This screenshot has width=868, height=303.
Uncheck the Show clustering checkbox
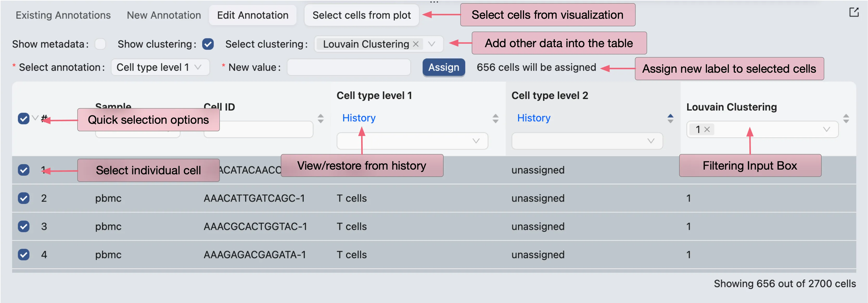click(208, 44)
